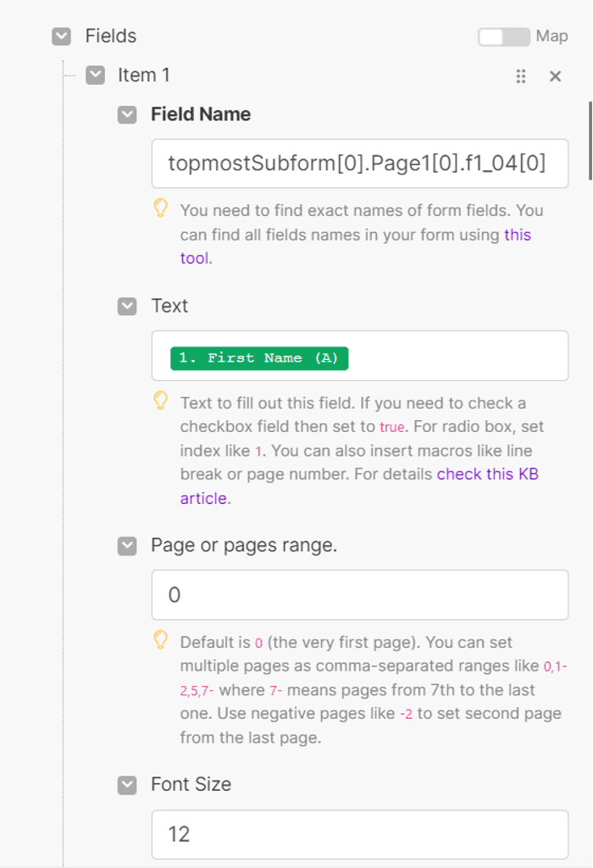Collapse the Item 1 chevron
The width and height of the screenshot is (593, 868).
point(95,75)
